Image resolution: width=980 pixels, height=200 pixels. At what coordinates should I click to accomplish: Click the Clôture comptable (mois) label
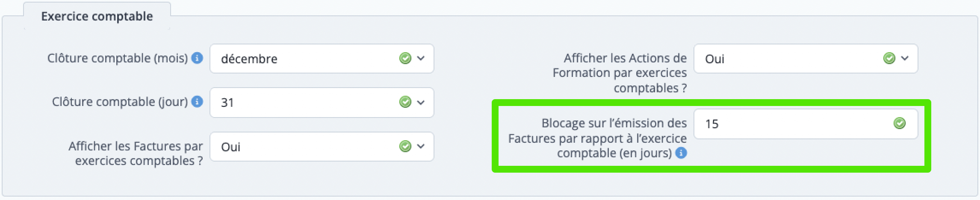(x=118, y=58)
